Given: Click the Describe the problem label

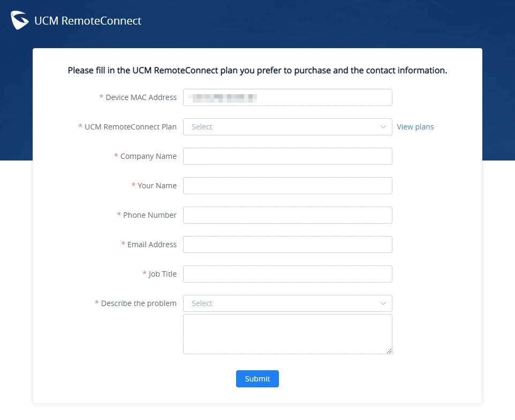Looking at the screenshot, I should tap(139, 303).
